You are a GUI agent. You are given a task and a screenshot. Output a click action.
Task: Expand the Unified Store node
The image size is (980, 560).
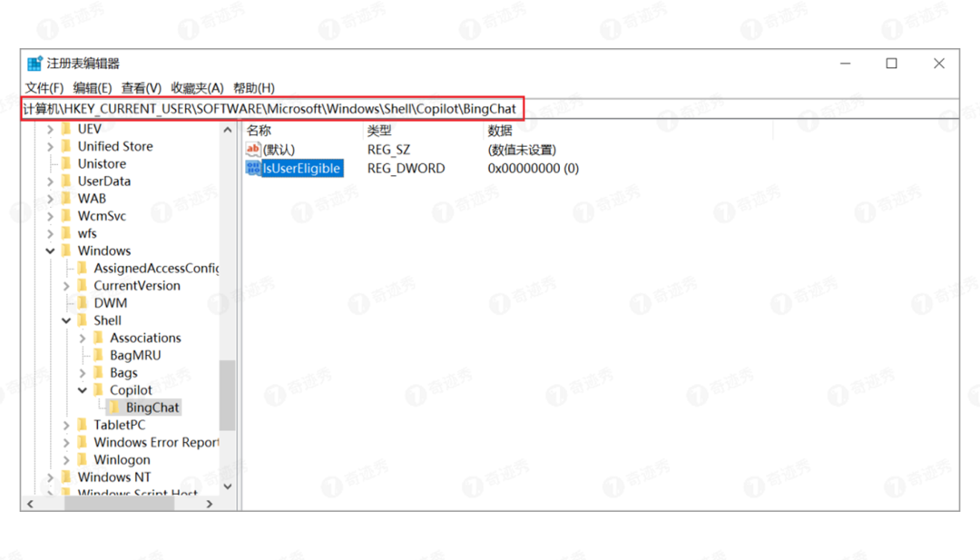click(x=51, y=147)
